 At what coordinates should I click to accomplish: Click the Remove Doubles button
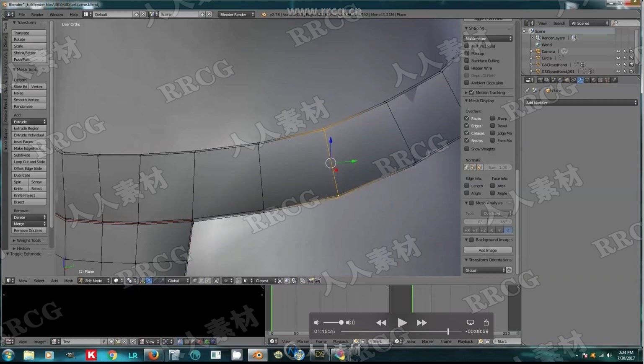click(x=29, y=230)
